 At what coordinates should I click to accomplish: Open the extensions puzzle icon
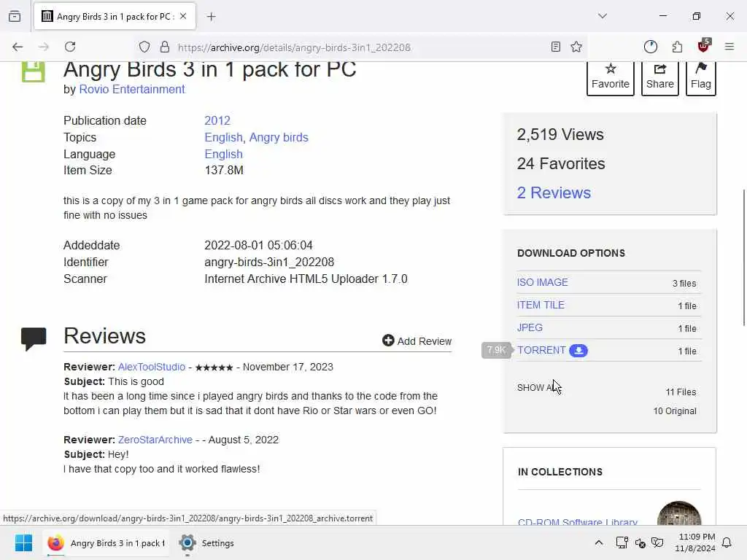point(677,47)
